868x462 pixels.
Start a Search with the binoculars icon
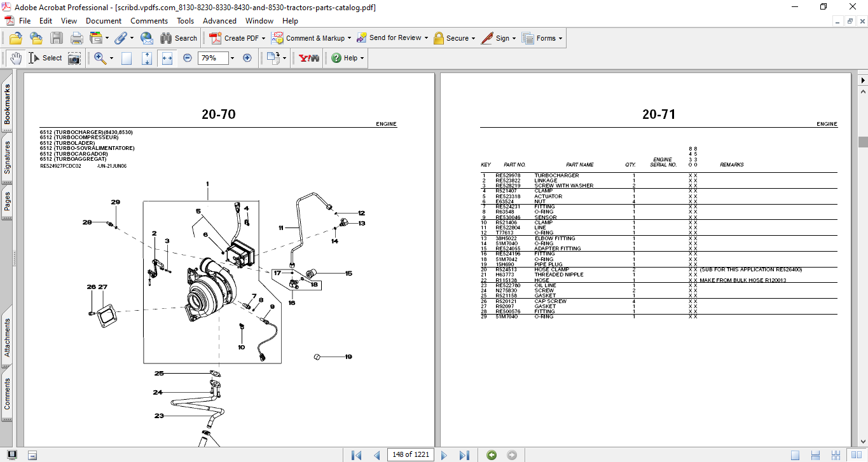167,38
